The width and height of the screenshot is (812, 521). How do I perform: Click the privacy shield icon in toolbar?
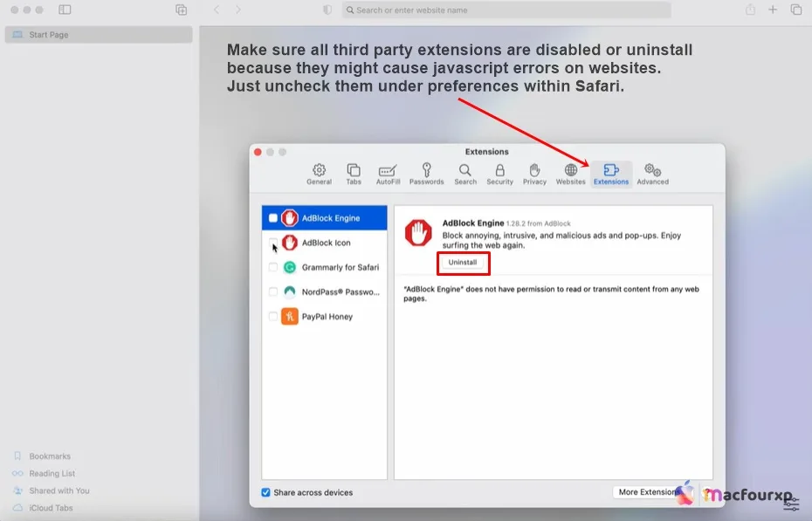(x=327, y=10)
